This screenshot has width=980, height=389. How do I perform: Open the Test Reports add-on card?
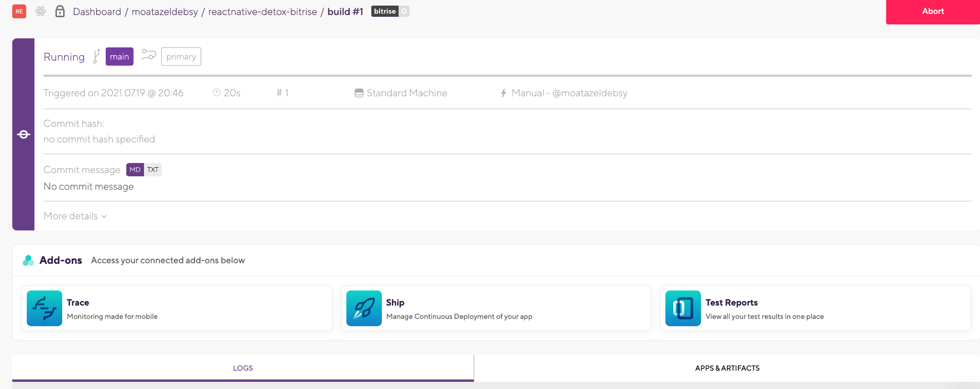[x=815, y=308]
